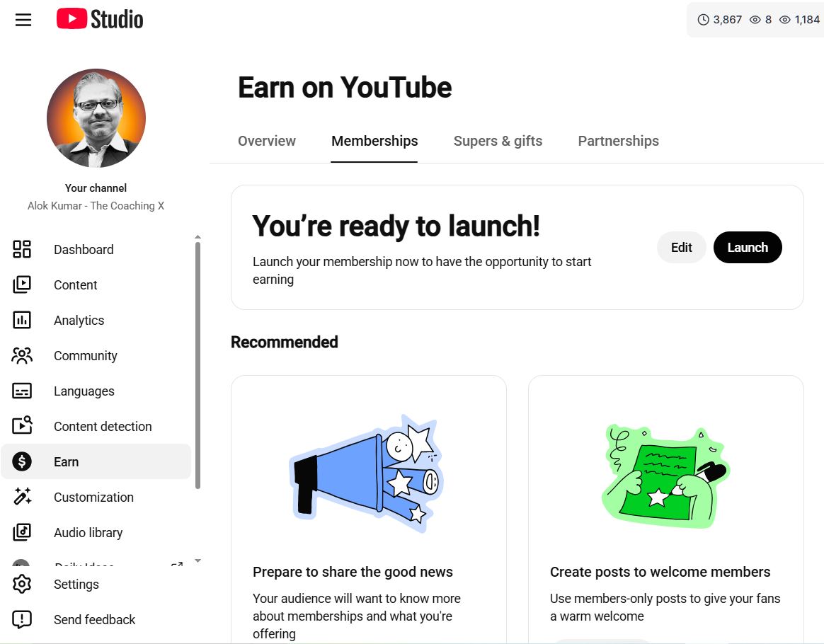Click the eye icon beside 1,184
The image size is (824, 644).
point(784,20)
